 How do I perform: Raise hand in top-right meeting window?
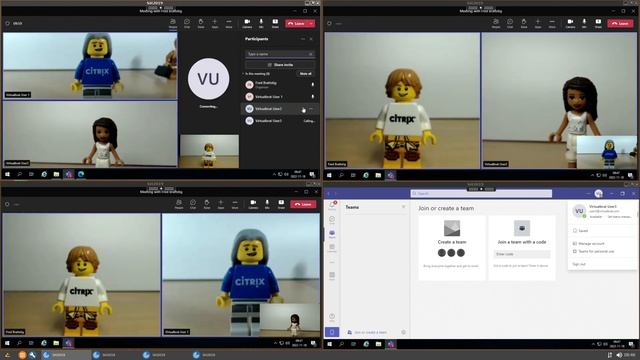click(x=524, y=23)
